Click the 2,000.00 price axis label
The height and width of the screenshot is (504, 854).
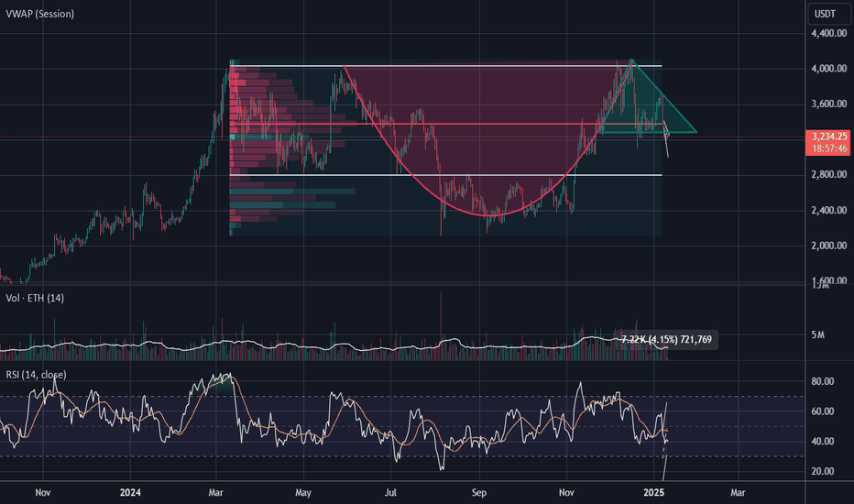[x=829, y=246]
